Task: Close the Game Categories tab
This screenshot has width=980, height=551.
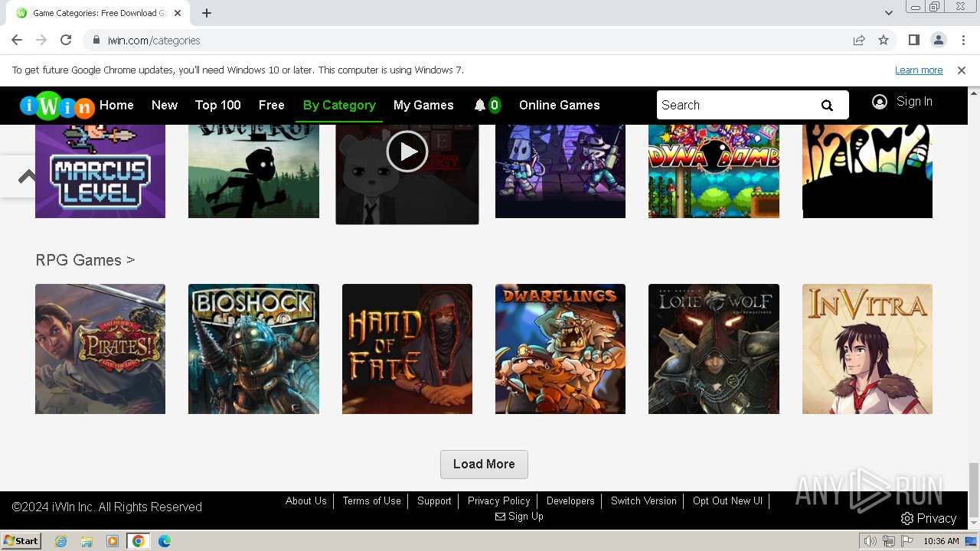Action: pos(178,13)
